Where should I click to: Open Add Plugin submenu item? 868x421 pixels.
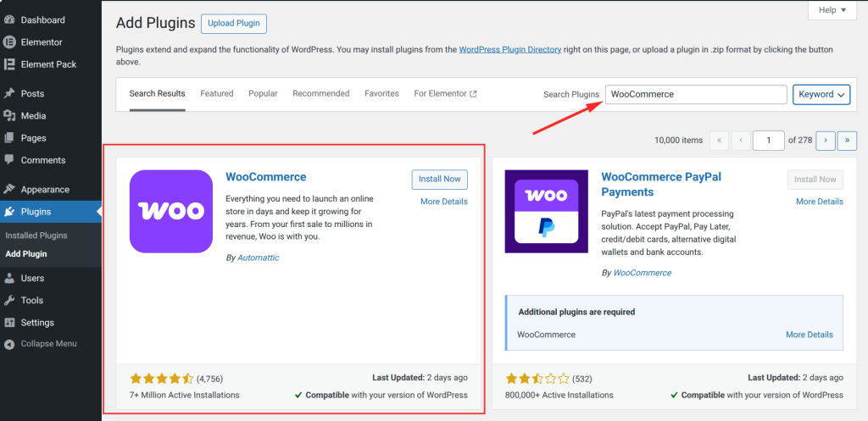click(x=26, y=254)
